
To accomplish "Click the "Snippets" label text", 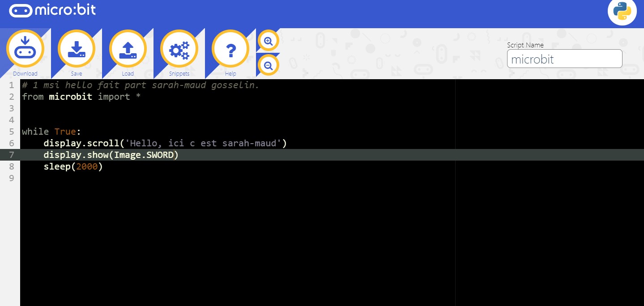I will tap(179, 74).
